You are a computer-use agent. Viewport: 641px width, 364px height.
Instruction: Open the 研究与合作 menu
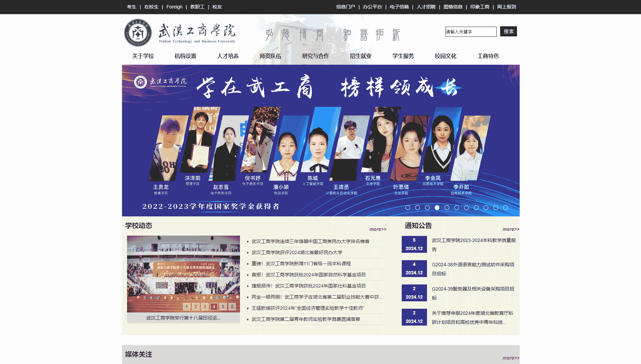[315, 56]
